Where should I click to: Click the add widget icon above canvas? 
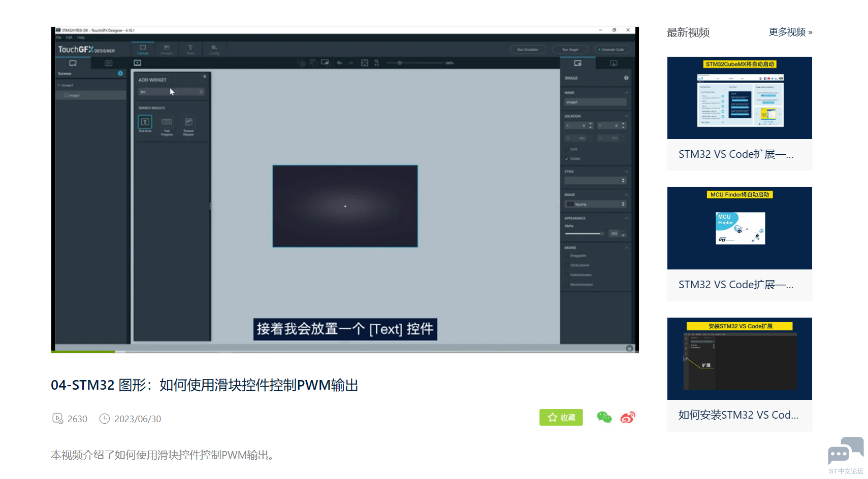137,63
